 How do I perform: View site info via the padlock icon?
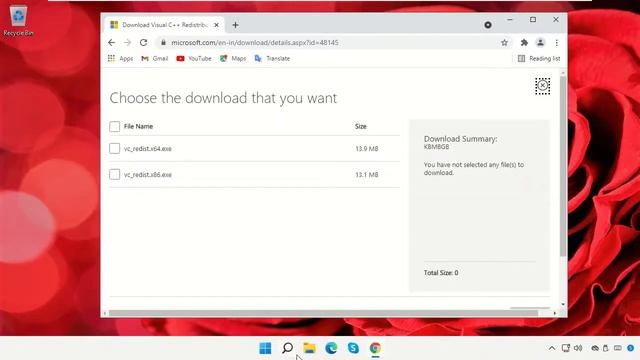[163, 42]
